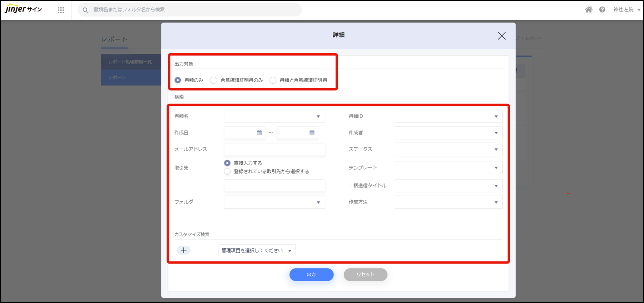Viewport: 644px width, 303px height.
Task: Click the メールアドレス input field
Action: pos(274,149)
